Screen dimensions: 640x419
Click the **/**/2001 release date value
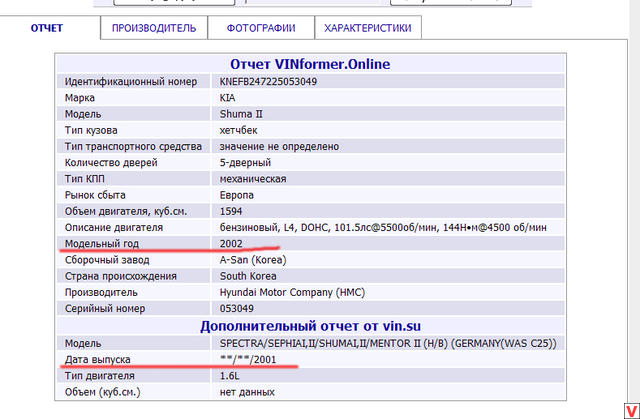coord(248,359)
